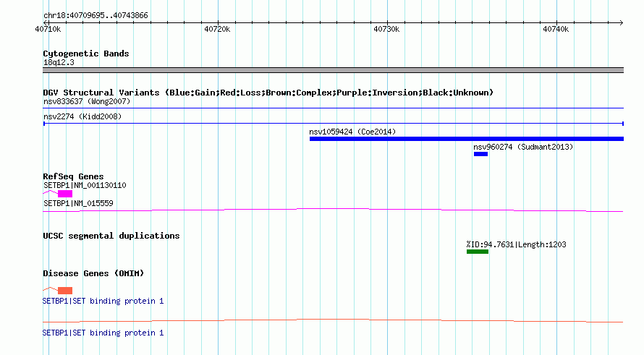The image size is (644, 355).
Task: Click the orange OMIM SETBP1 exon box
Action: click(65, 291)
